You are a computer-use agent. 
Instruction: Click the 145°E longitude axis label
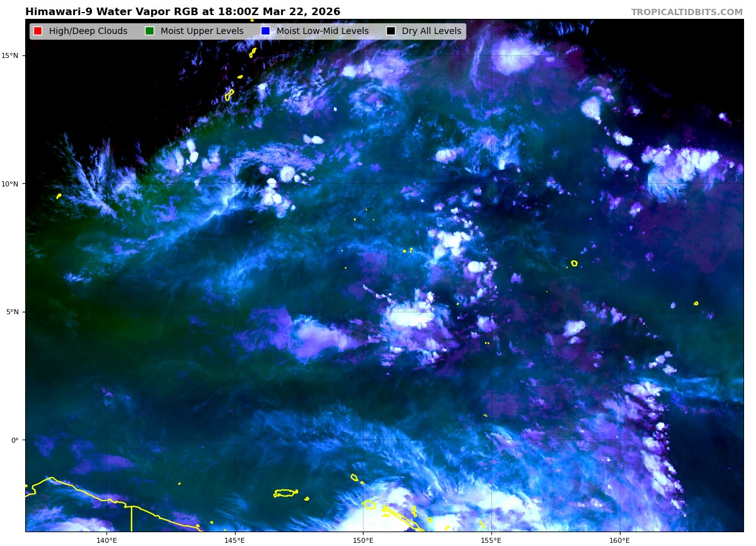pos(235,540)
